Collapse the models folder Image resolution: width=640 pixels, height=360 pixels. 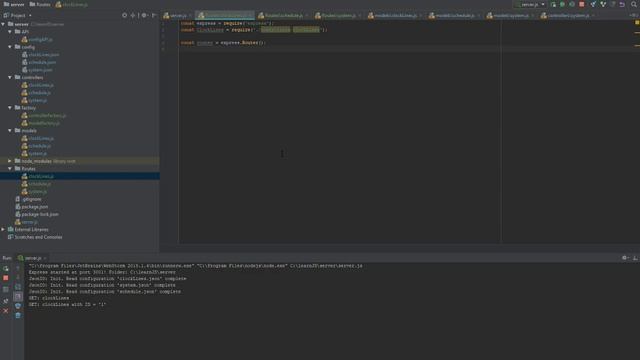10,131
